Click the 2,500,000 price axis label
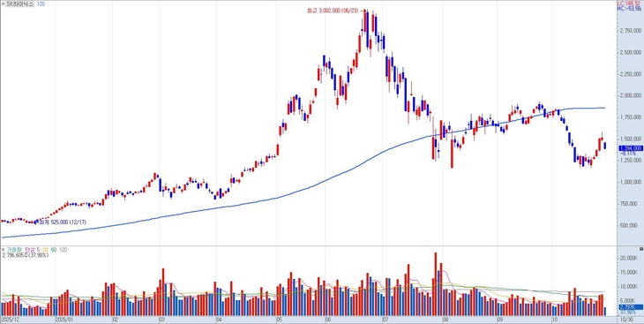This screenshot has width=644, height=324. coord(632,53)
